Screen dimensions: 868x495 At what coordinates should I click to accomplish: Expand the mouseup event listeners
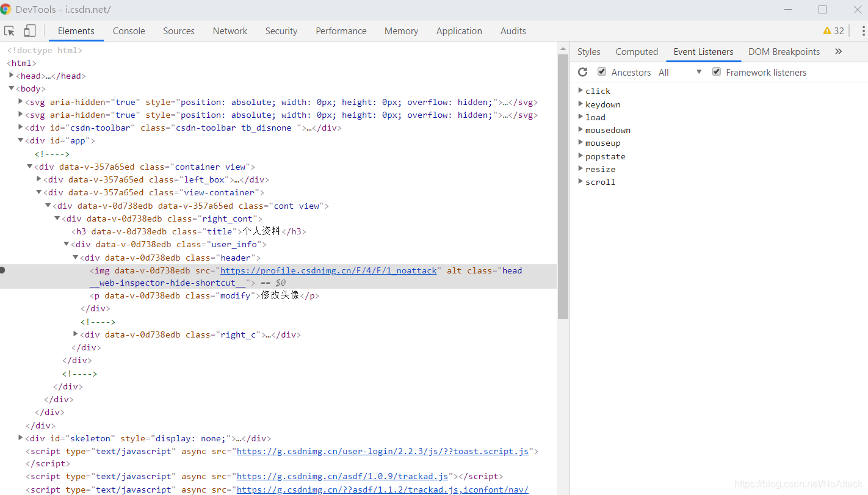(x=580, y=143)
